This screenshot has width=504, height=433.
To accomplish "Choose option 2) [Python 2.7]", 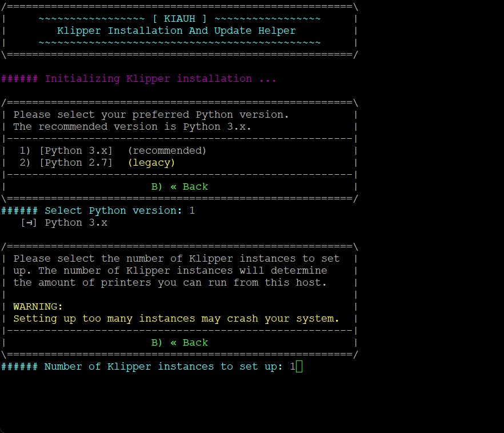I will 66,163.
